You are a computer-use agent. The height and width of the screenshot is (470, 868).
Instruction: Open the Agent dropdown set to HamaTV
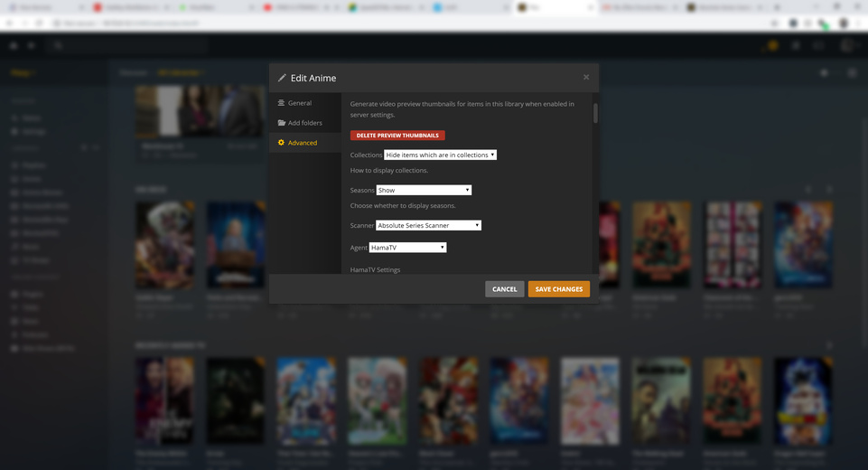click(407, 248)
